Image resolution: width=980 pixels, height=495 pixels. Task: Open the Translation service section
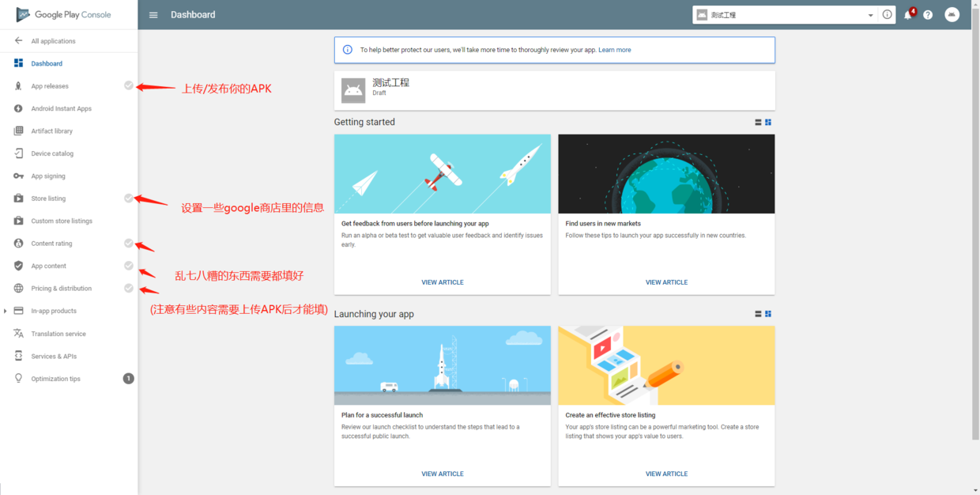point(63,333)
